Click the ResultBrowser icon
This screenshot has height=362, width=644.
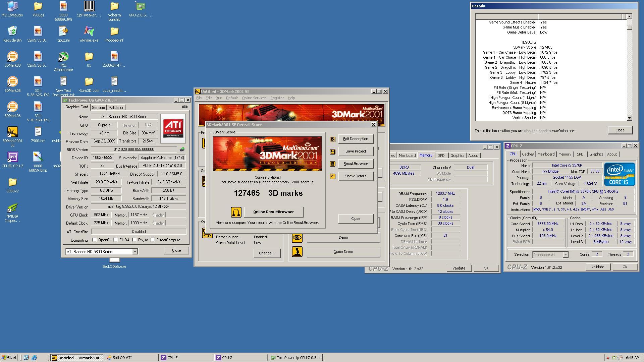point(333,164)
